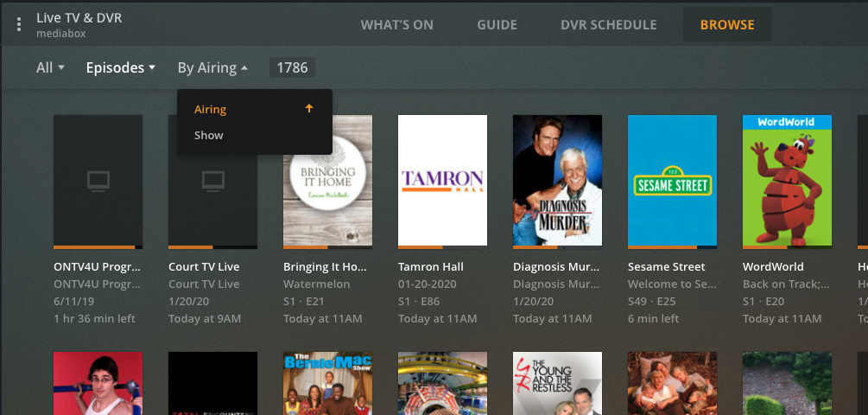The width and height of the screenshot is (868, 415).
Task: Click the ONTV4U Progr... show title
Action: (97, 267)
